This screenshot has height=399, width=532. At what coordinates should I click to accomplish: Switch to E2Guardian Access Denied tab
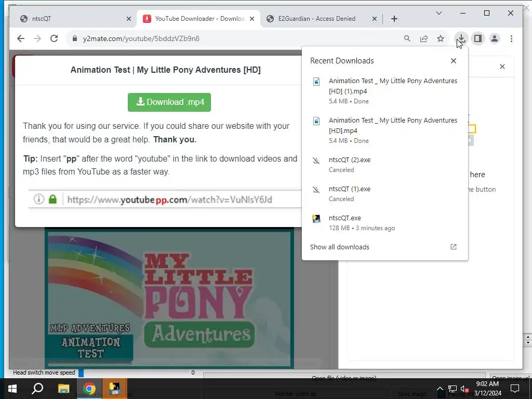[321, 19]
